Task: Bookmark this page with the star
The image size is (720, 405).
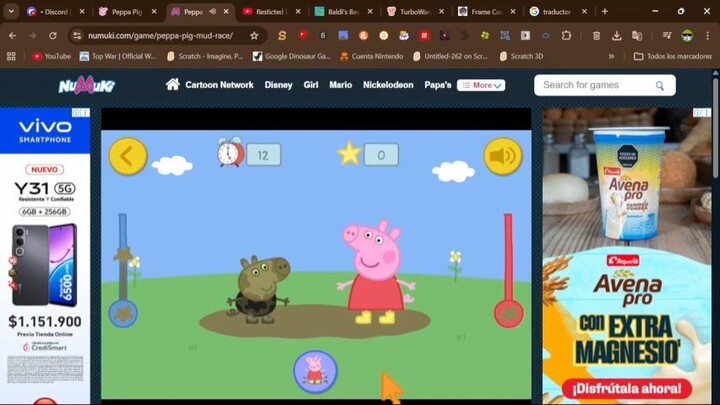Action: 254,35
